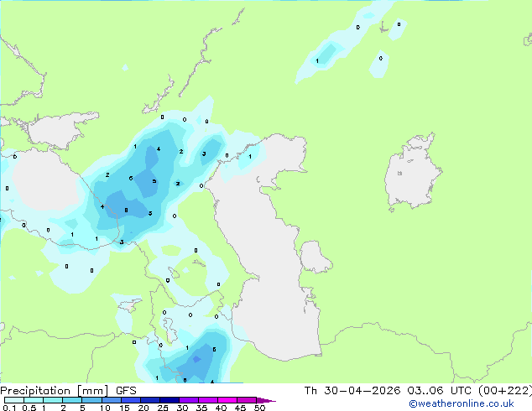Pick the 5–10 mm legend color box

pyautogui.click(x=92, y=400)
